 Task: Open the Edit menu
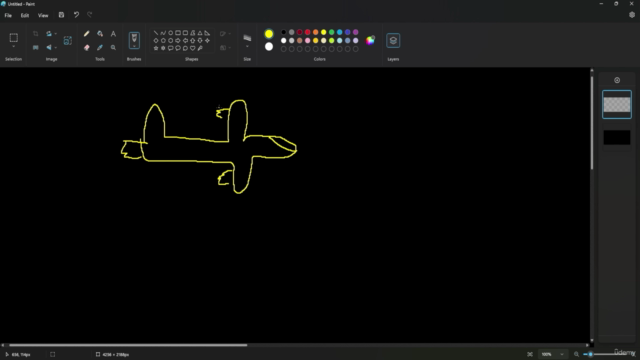point(25,16)
